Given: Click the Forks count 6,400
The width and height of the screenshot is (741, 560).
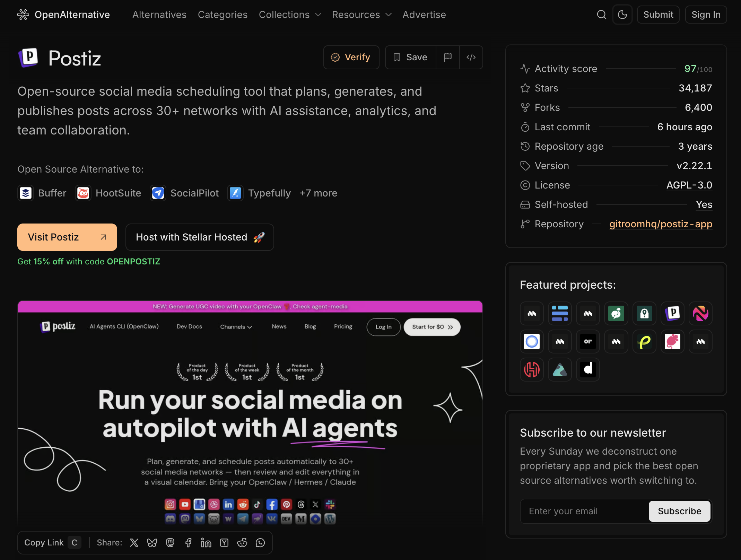Looking at the screenshot, I should click(698, 107).
